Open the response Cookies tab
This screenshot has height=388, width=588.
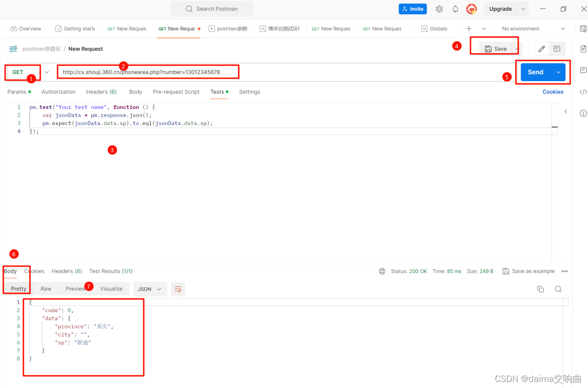(34, 271)
